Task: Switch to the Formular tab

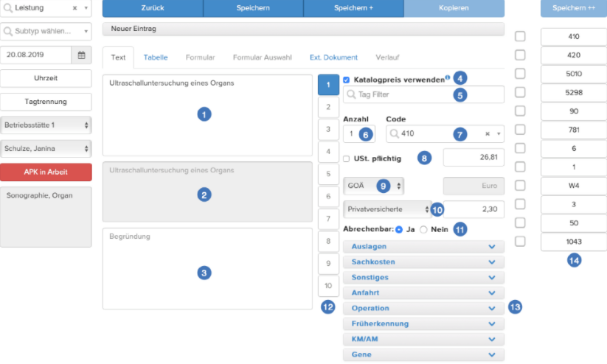Action: 200,57
